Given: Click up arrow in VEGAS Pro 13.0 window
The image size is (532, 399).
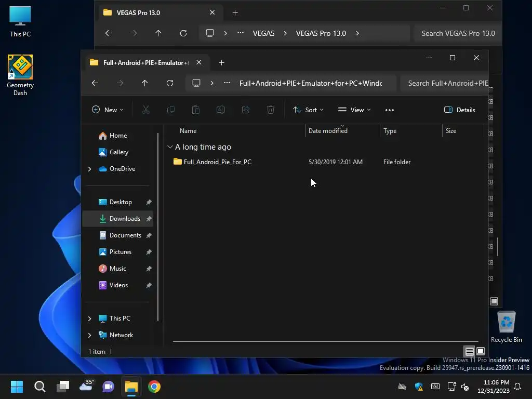Looking at the screenshot, I should [158, 33].
